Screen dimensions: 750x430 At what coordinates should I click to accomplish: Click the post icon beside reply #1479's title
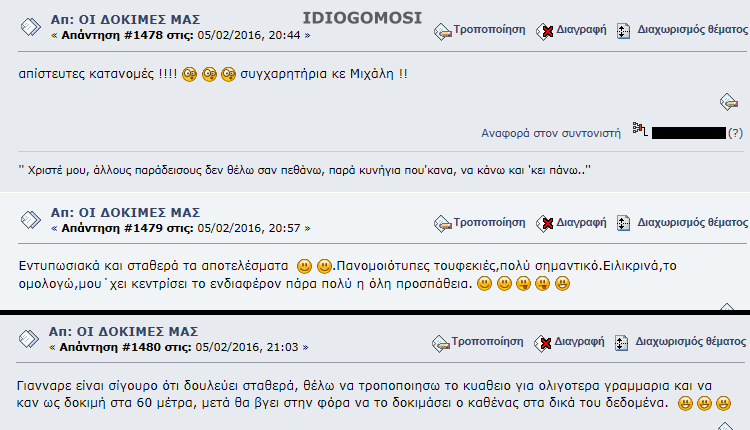click(x=31, y=220)
